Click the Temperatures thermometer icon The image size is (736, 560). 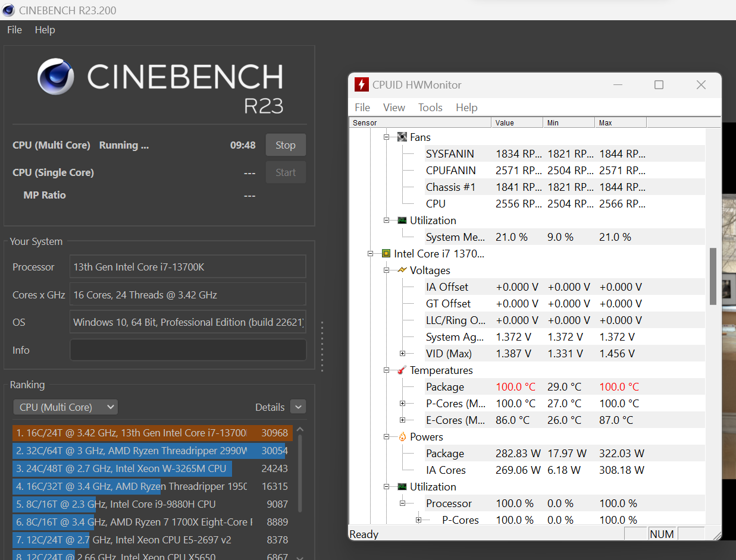tap(402, 370)
